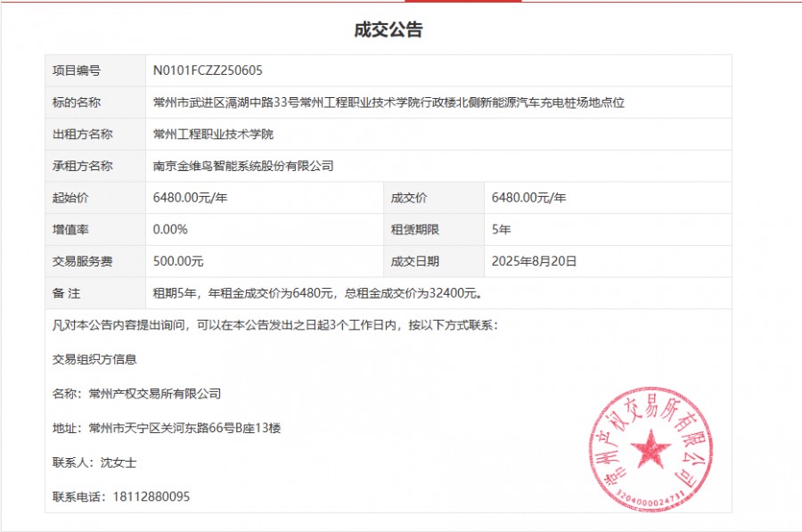Click the transaction service fee 500.00元
Viewport: 802px width, 532px height.
pos(180,261)
